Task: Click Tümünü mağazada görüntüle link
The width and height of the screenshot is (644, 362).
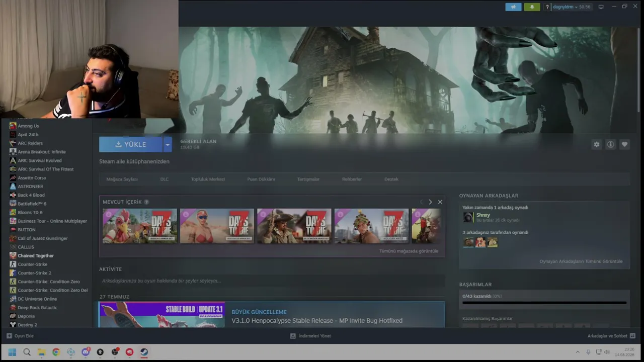Action: (x=409, y=251)
